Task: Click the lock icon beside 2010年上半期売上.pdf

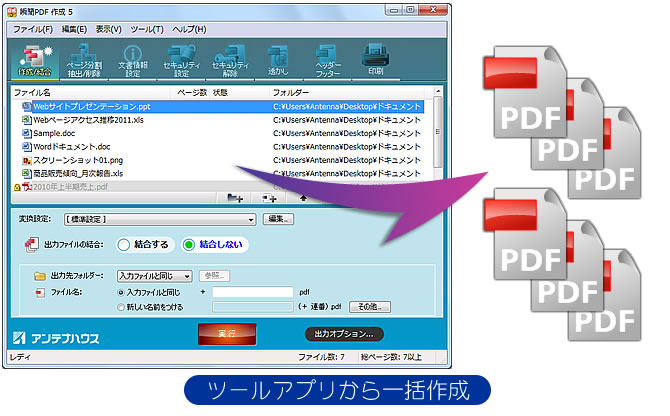Action: [x=17, y=187]
